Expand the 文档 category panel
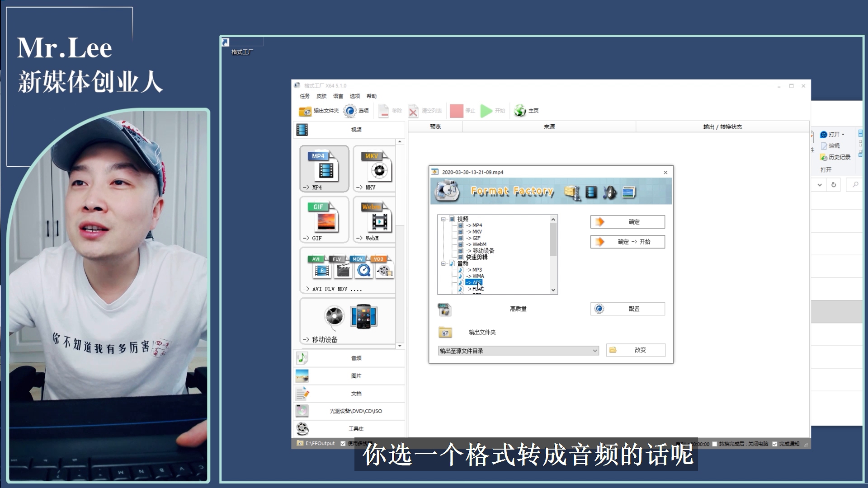The image size is (868, 488). pyautogui.click(x=349, y=394)
